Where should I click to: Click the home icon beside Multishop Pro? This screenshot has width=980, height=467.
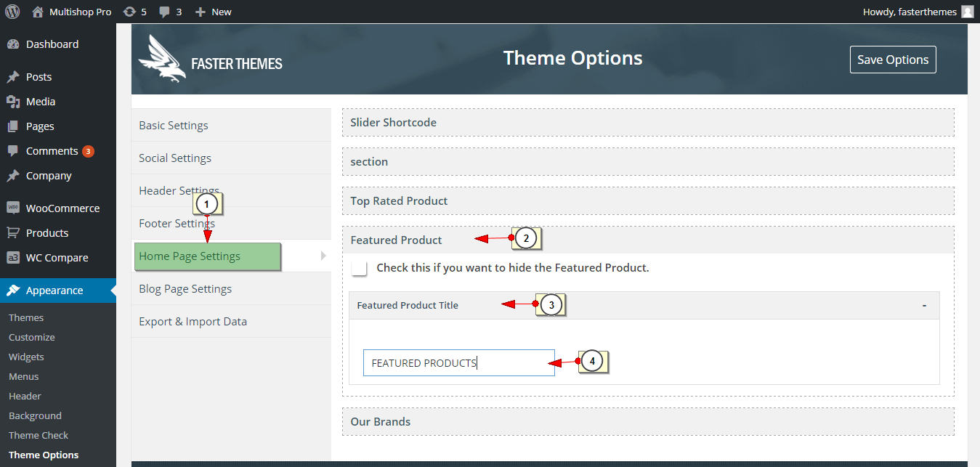tap(38, 12)
